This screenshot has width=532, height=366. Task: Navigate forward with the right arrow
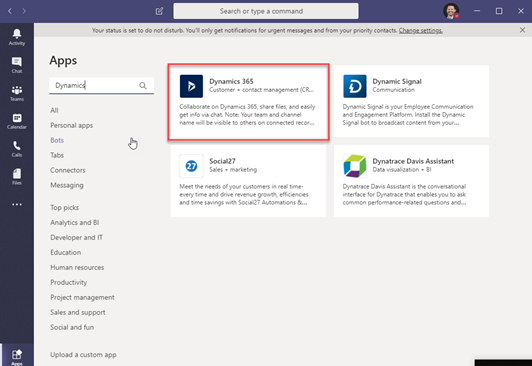[24, 11]
